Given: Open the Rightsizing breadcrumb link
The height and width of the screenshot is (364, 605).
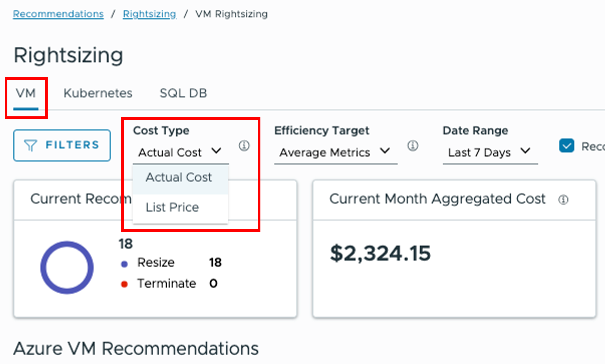Looking at the screenshot, I should (x=149, y=13).
